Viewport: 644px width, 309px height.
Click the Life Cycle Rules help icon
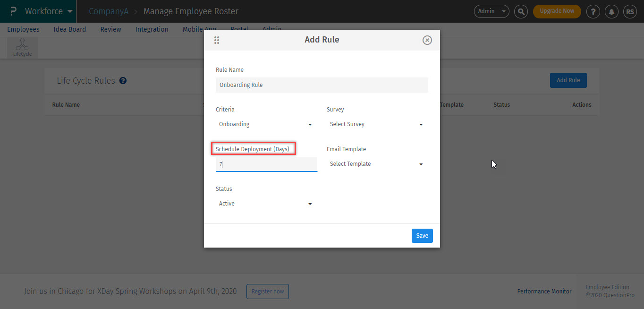123,81
